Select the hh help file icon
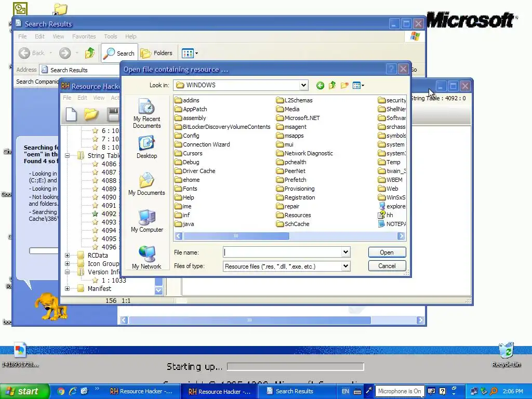The height and width of the screenshot is (399, 532). coord(386,215)
